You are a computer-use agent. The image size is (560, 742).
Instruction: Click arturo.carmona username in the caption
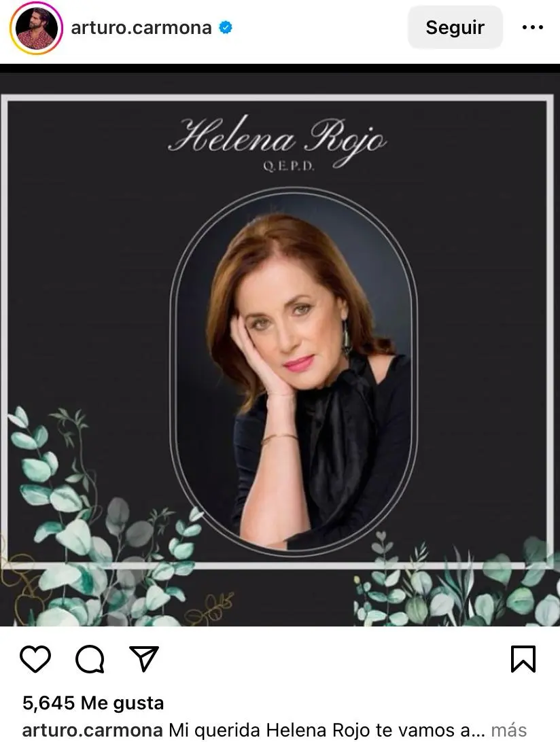point(92,730)
